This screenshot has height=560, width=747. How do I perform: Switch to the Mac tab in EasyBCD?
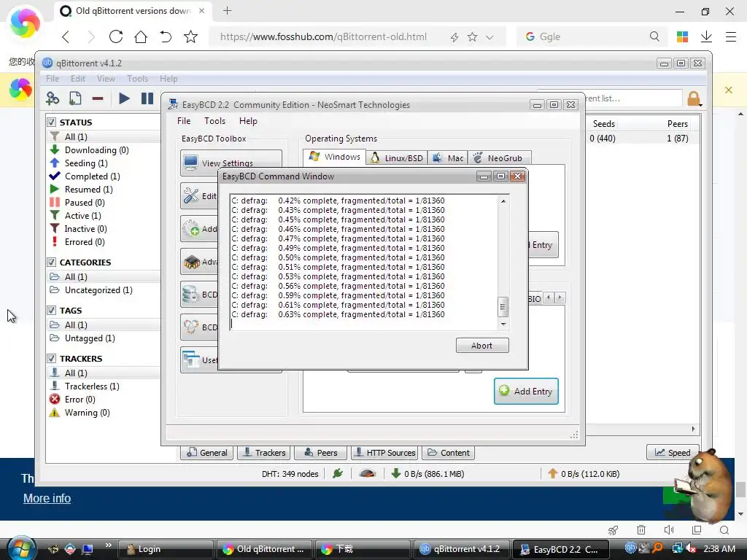tap(448, 157)
